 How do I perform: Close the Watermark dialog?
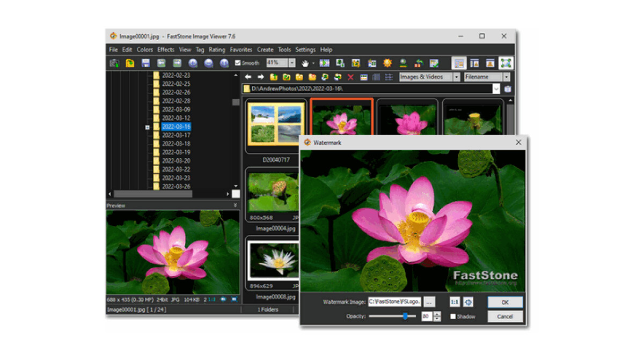[x=518, y=142]
